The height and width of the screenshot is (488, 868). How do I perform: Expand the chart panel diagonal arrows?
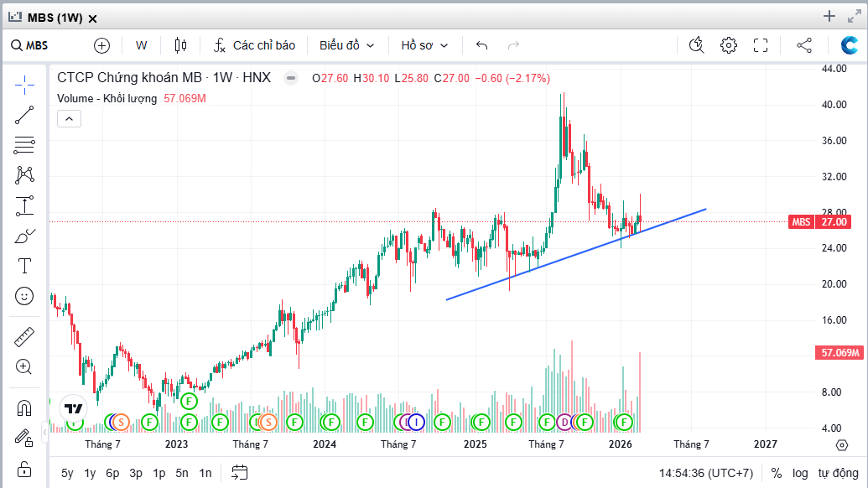(855, 17)
